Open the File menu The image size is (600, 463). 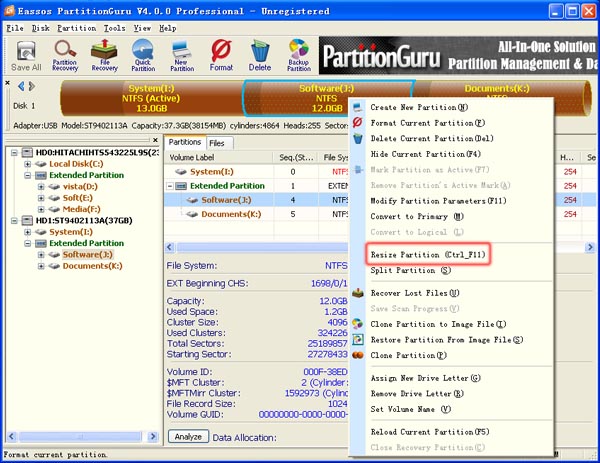click(15, 28)
